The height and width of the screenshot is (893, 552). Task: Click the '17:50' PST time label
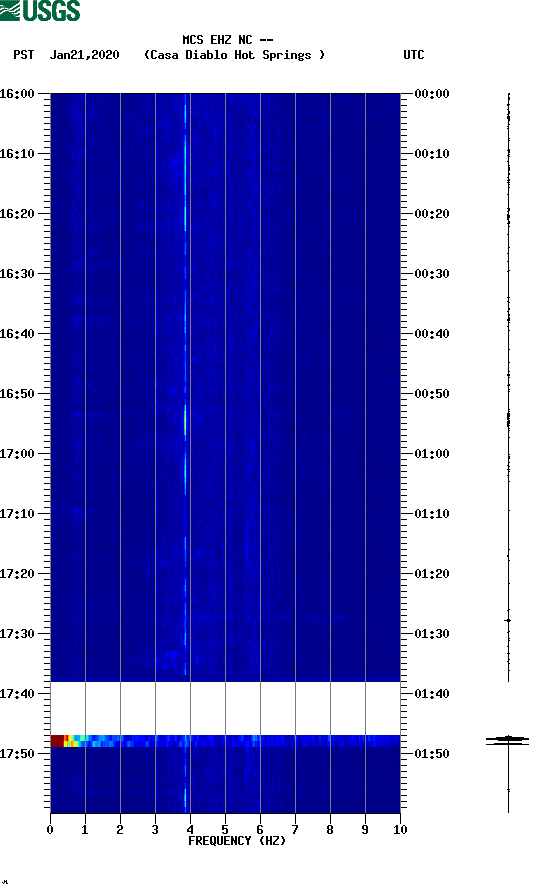coord(17,753)
